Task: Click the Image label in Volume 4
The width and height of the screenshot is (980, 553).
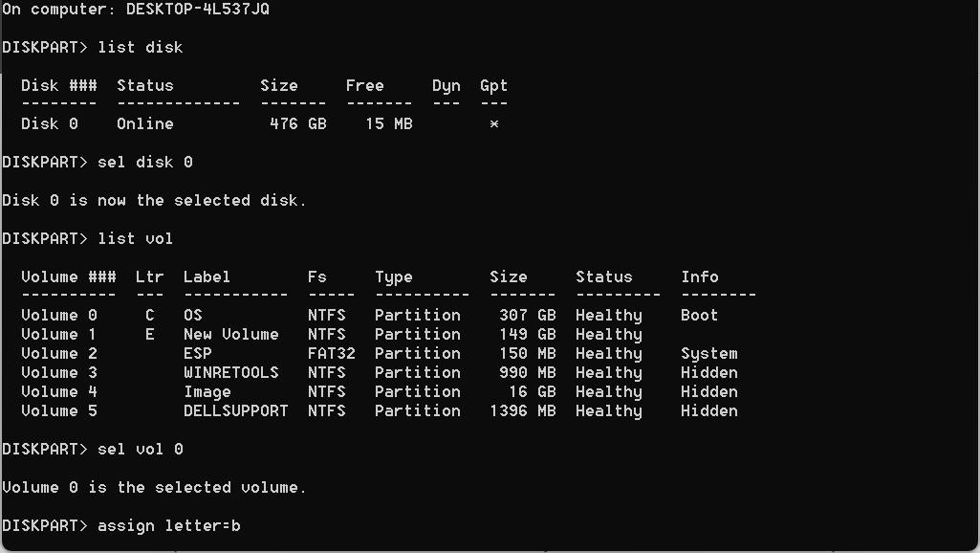Action: click(207, 392)
